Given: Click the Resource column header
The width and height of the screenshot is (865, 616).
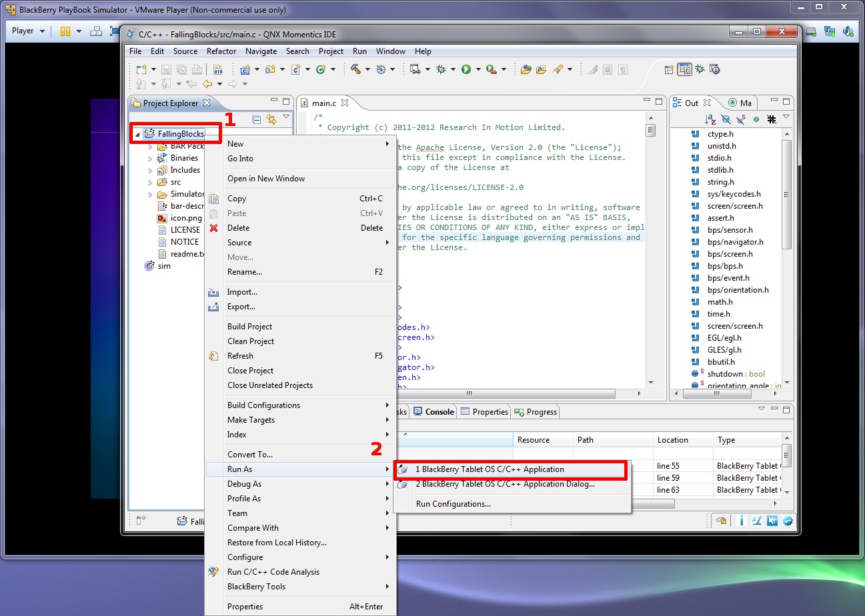Looking at the screenshot, I should pos(543,440).
